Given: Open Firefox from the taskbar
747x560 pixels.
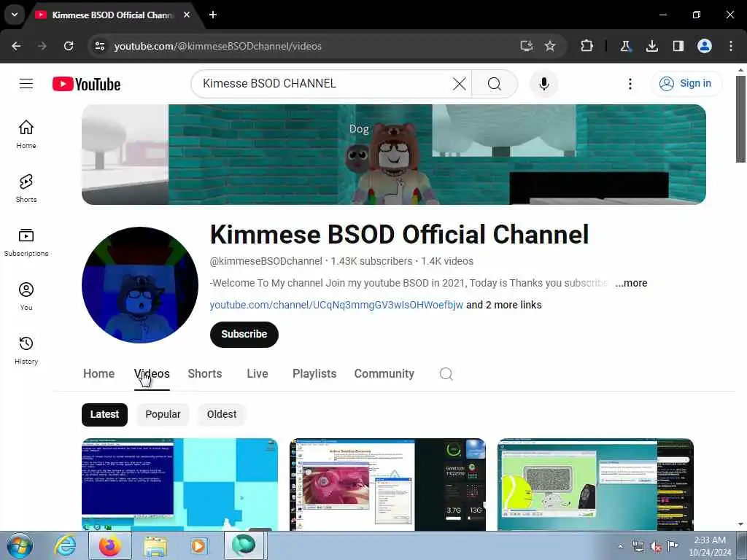Looking at the screenshot, I should coord(110,545).
